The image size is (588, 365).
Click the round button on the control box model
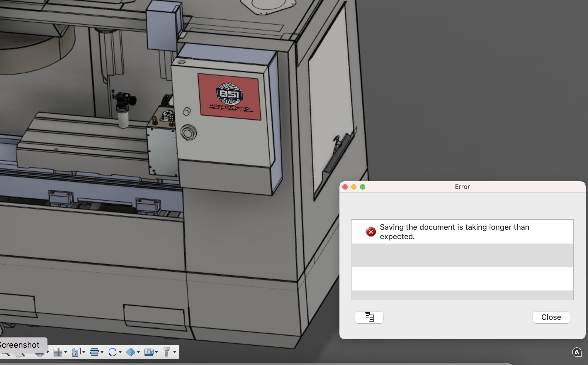[188, 133]
